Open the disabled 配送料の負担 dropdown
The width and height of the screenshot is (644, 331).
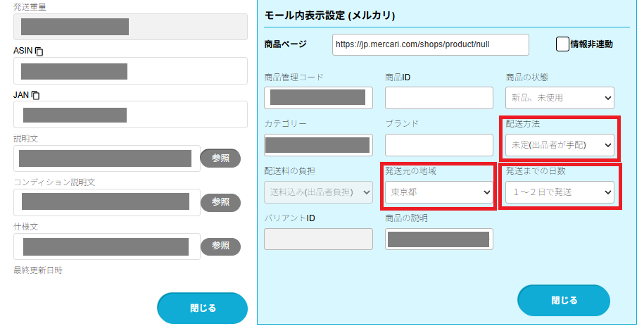pyautogui.click(x=318, y=192)
